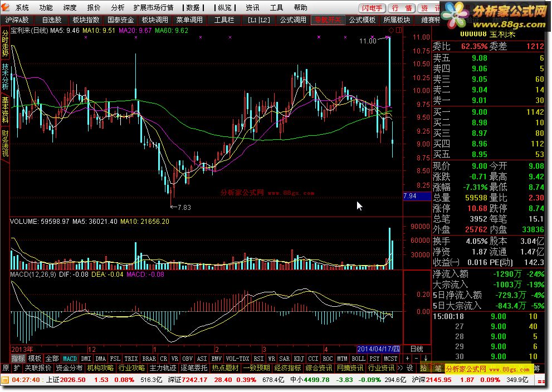Select the 指标 tab
The width and height of the screenshot is (552, 392).
click(18, 359)
